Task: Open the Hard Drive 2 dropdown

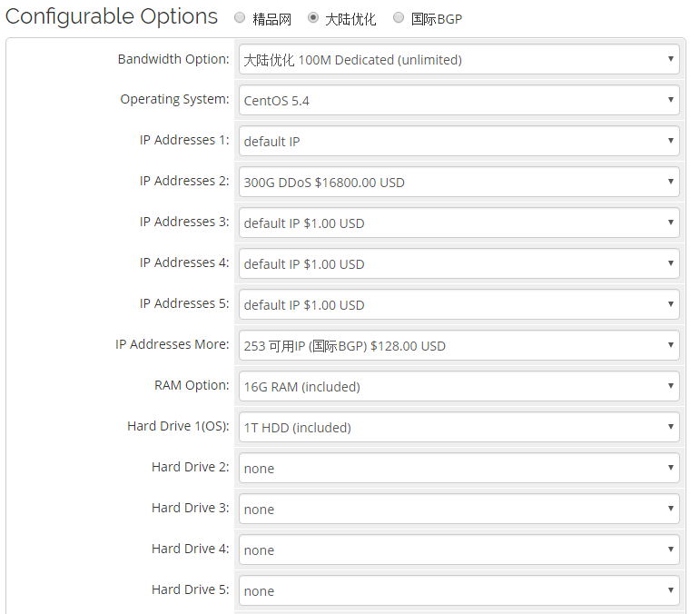Action: [x=458, y=469]
